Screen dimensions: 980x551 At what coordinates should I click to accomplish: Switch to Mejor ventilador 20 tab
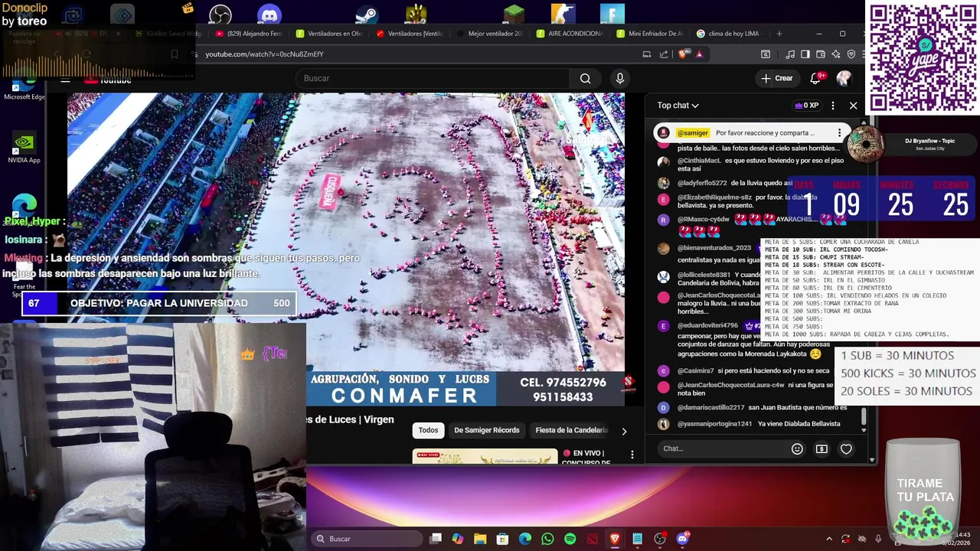489,34
